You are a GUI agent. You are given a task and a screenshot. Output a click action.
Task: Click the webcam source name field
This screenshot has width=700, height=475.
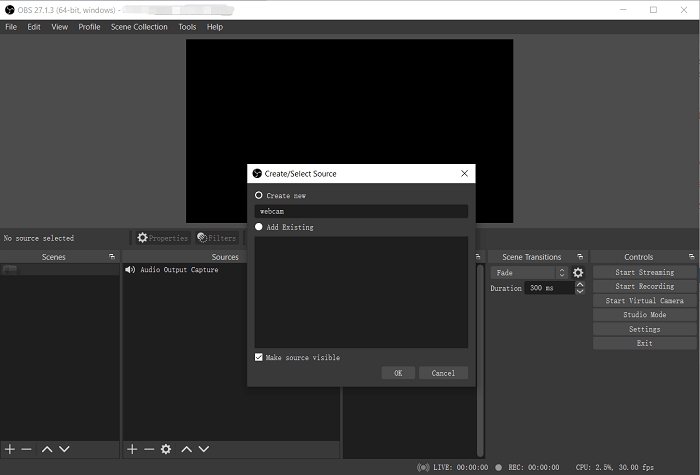(361, 211)
